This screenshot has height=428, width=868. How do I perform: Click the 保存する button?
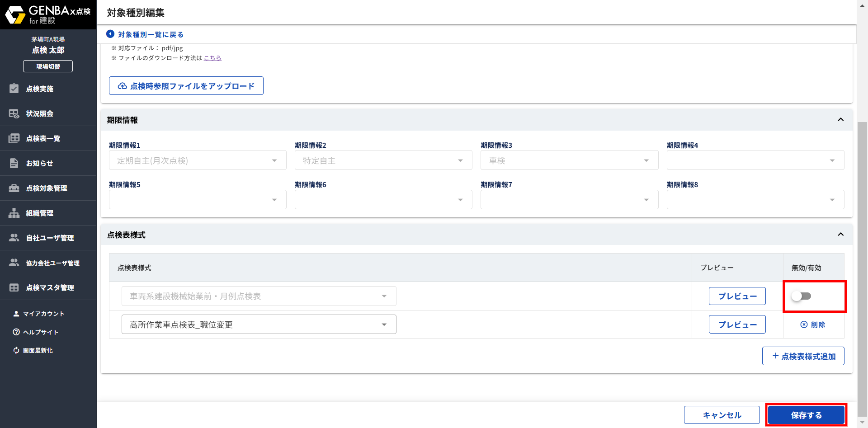pyautogui.click(x=806, y=415)
